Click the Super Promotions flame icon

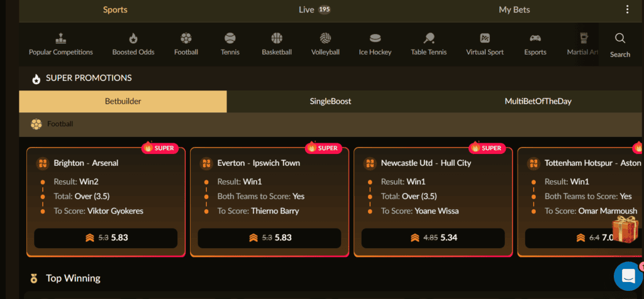pyautogui.click(x=36, y=79)
